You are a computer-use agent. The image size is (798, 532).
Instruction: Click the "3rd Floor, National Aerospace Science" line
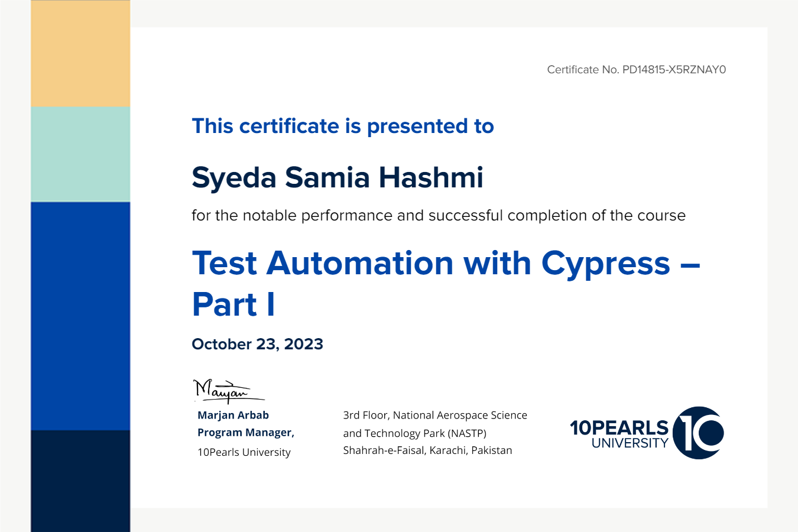[x=434, y=415]
